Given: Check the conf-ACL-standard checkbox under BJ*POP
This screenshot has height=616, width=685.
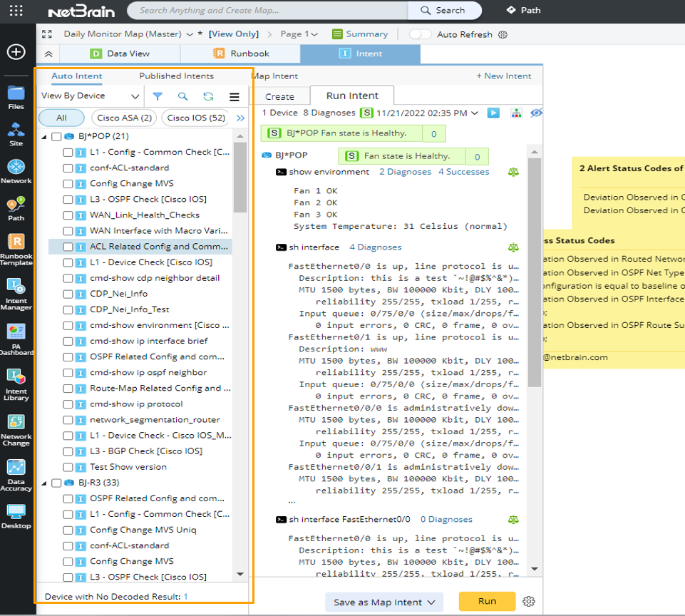Looking at the screenshot, I should click(68, 168).
